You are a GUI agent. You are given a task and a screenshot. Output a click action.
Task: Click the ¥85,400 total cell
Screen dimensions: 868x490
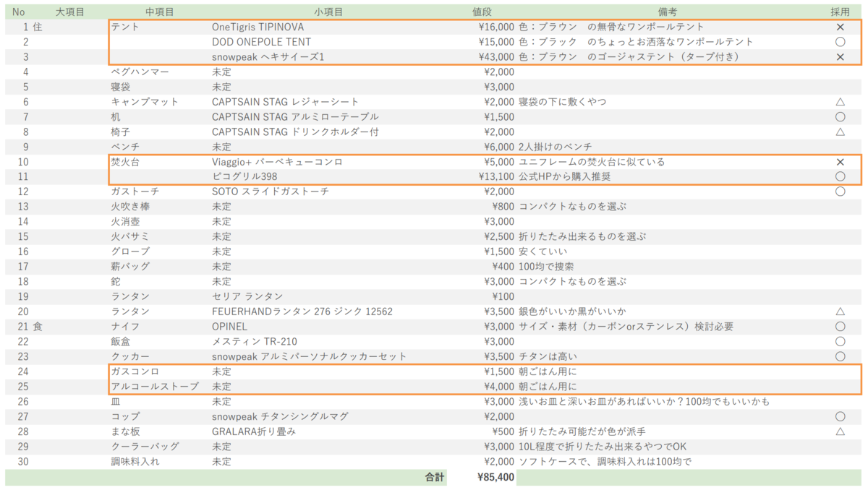click(496, 477)
